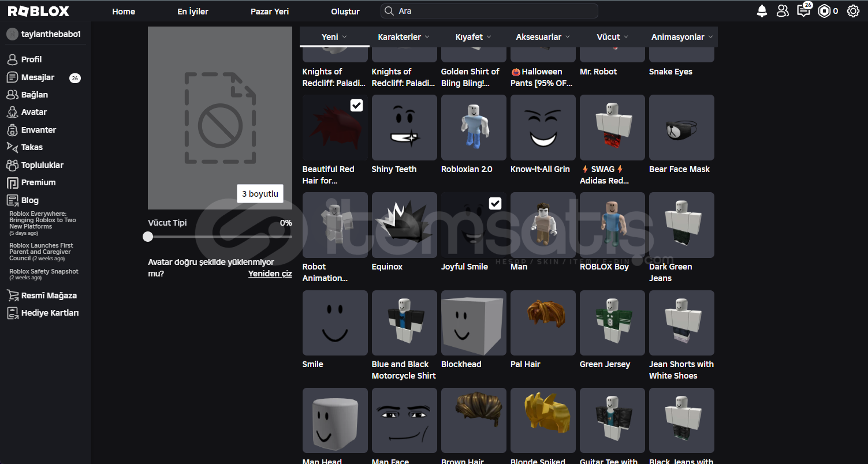Click the Vücut Tipi slider handle
Screen dimensions: 868x464
tap(148, 237)
